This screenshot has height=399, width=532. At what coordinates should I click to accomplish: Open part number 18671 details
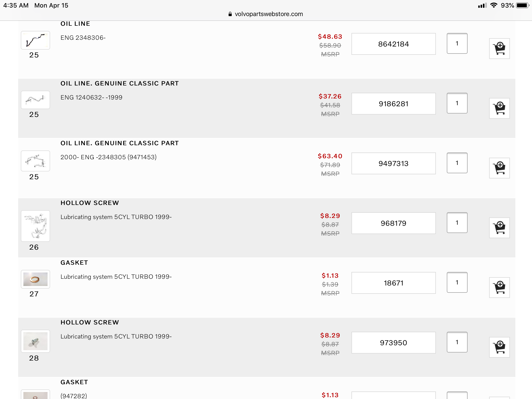pyautogui.click(x=393, y=283)
